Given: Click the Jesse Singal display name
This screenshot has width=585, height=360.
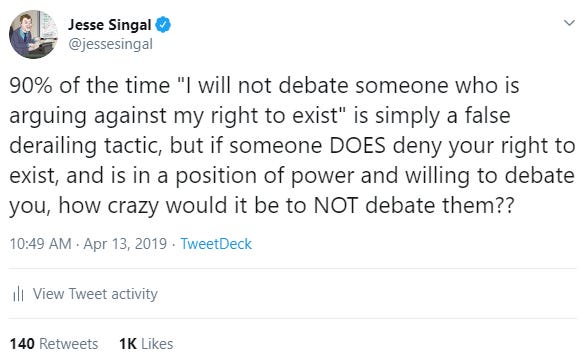Looking at the screenshot, I should pyautogui.click(x=109, y=25).
